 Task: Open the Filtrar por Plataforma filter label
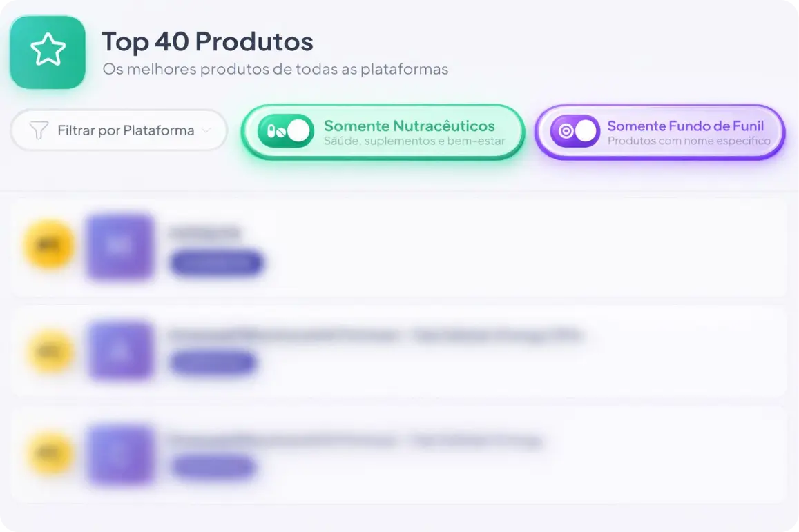126,130
